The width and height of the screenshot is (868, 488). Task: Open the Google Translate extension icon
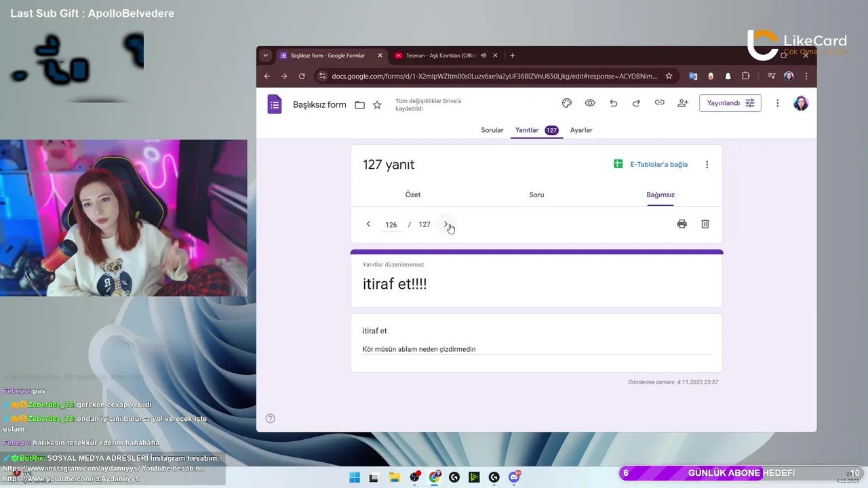693,76
